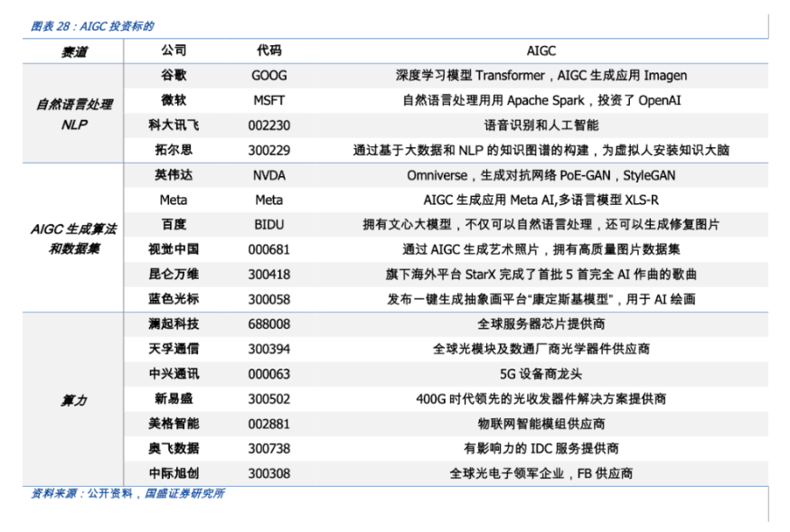790x532 pixels.
Task: Click company name '美格智能'
Action: (x=174, y=424)
